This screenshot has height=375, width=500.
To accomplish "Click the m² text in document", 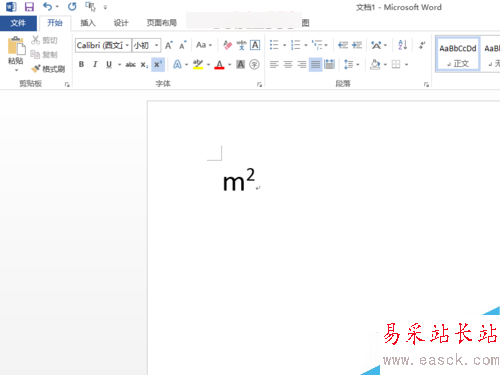I will 239,180.
